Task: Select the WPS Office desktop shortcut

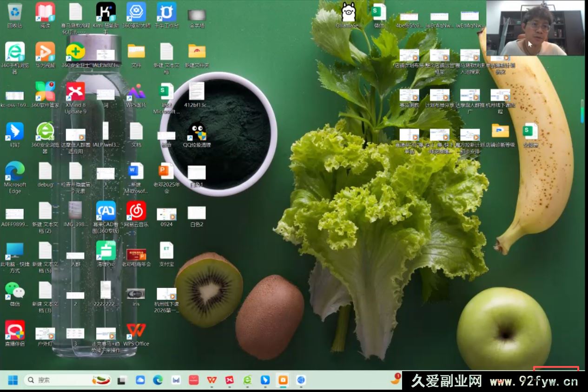Action: pyautogui.click(x=136, y=331)
